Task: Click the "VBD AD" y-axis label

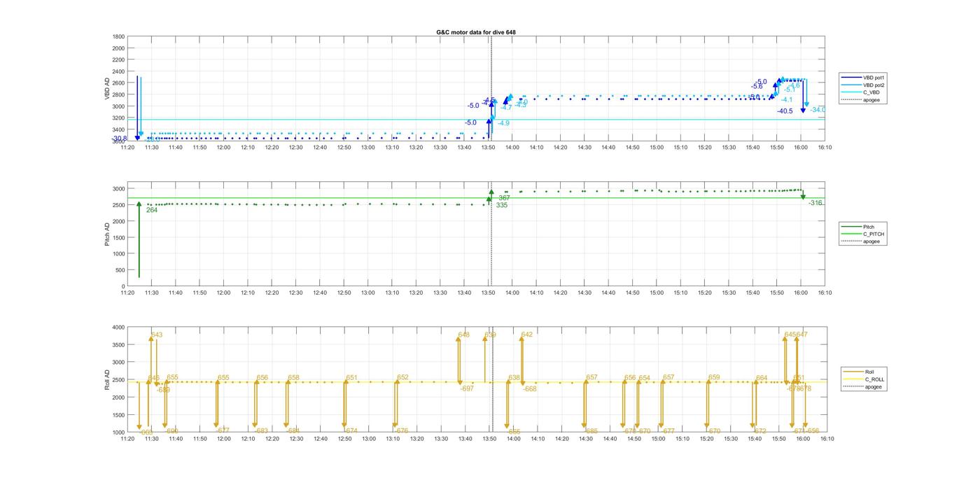Action: coord(107,89)
